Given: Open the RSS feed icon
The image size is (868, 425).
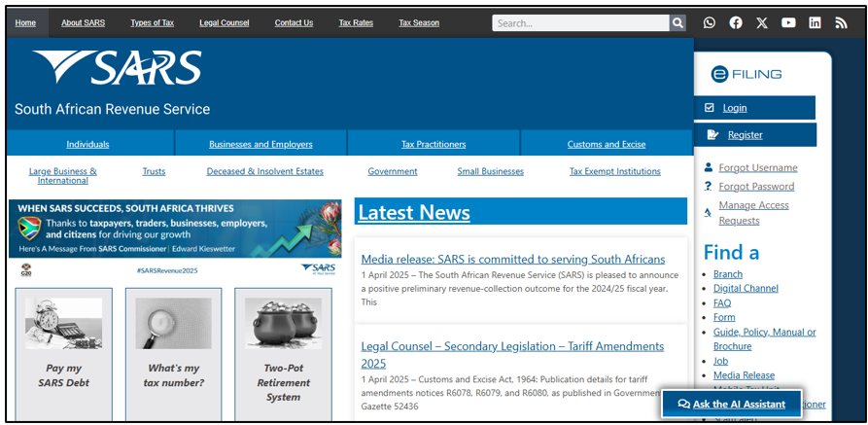Looking at the screenshot, I should click(x=841, y=22).
